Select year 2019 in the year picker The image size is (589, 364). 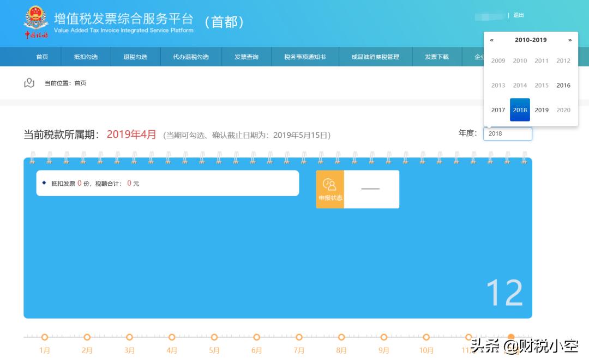542,110
